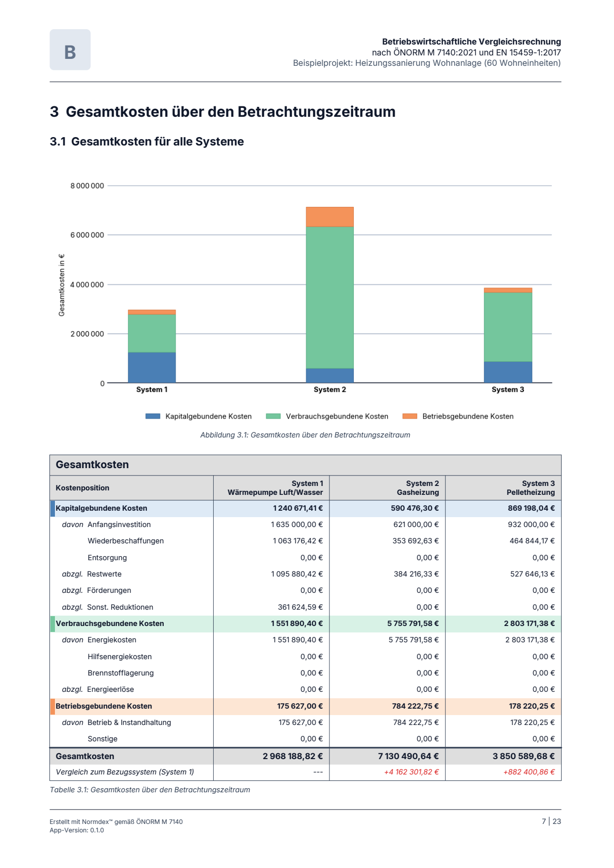
Task: Click the blue marker beside Kapitalgebundene Kosten row
Action: (x=52, y=508)
